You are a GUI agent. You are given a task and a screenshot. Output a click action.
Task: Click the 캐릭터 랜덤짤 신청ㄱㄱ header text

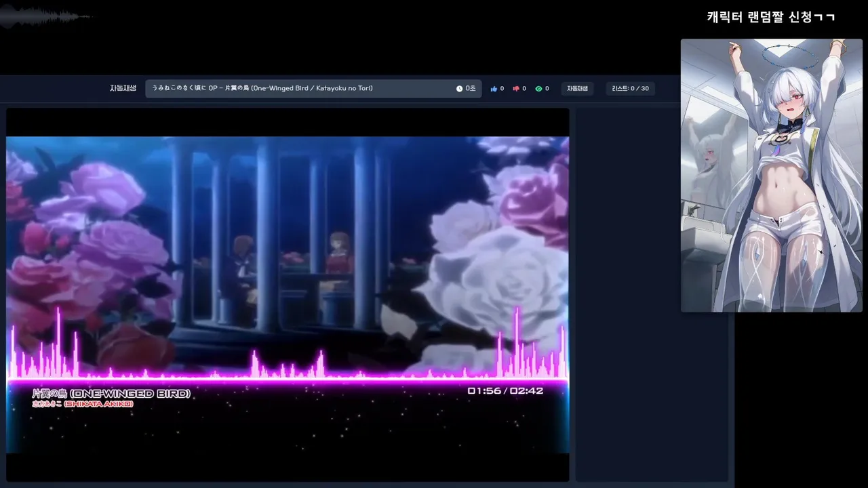click(x=771, y=17)
